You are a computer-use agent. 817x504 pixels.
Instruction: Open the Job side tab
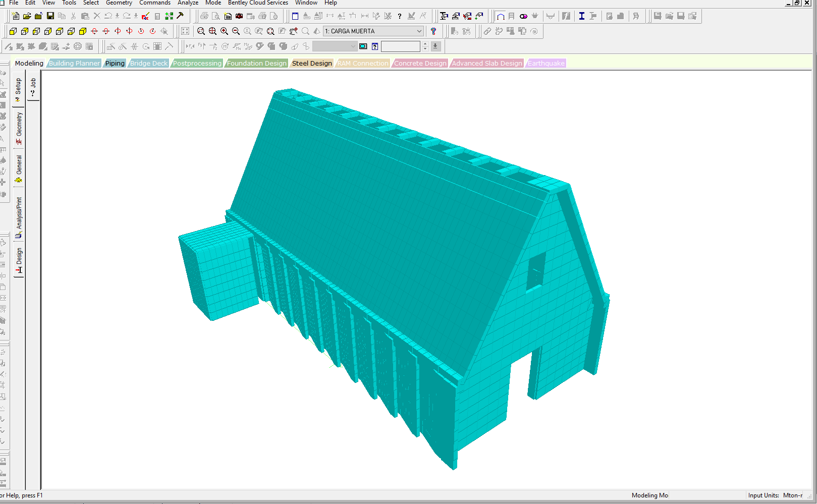pyautogui.click(x=33, y=86)
